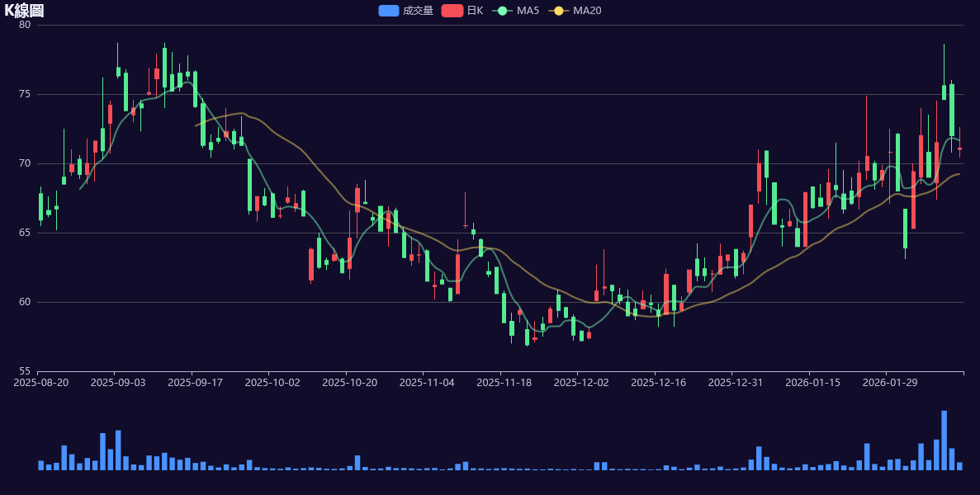The height and width of the screenshot is (495, 980).
Task: Click the yellow MA20 legend line marker
Action: pyautogui.click(x=558, y=11)
